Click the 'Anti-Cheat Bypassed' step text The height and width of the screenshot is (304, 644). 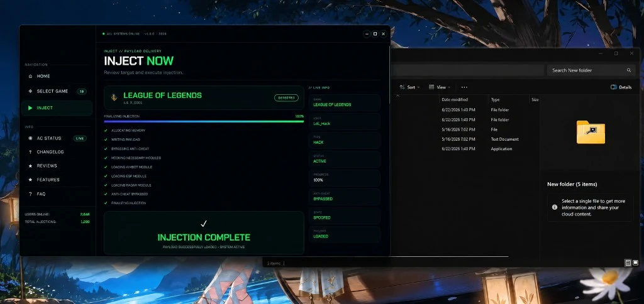pos(130,194)
